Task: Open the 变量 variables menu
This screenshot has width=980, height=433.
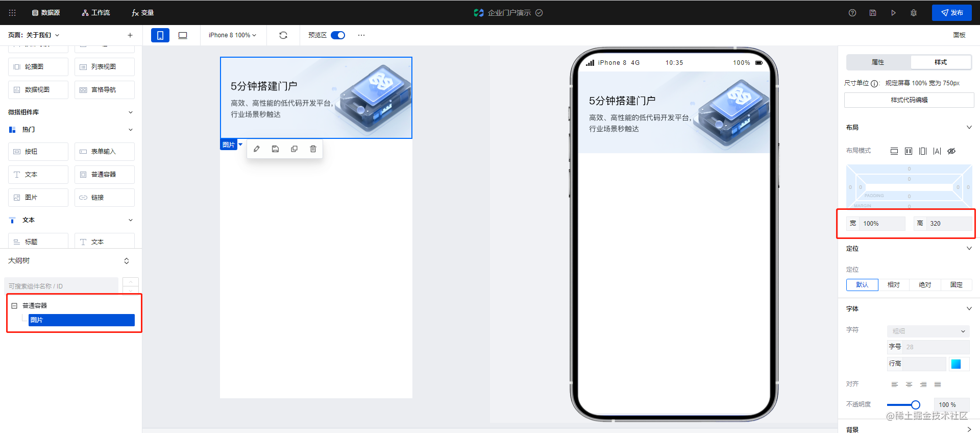Action: [x=143, y=13]
